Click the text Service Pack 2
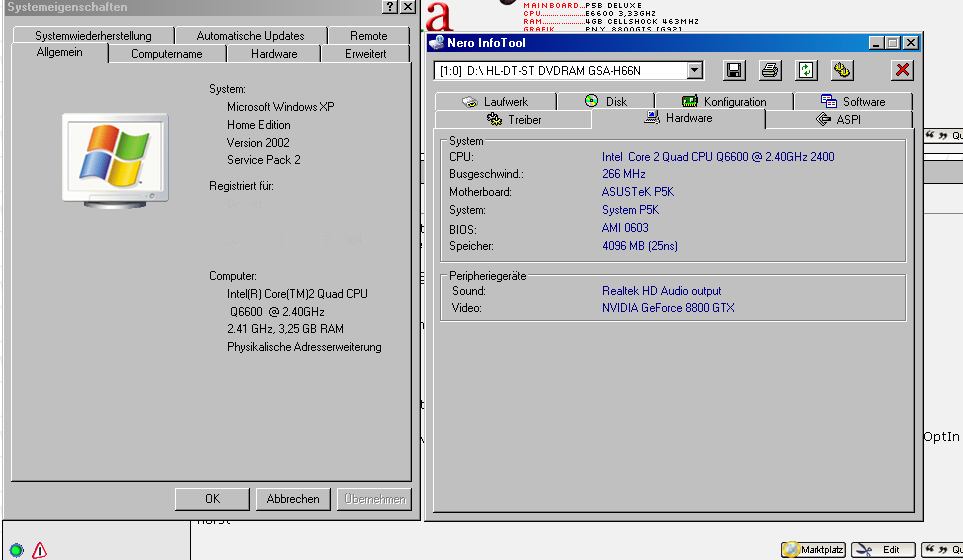963x560 pixels. [263, 160]
